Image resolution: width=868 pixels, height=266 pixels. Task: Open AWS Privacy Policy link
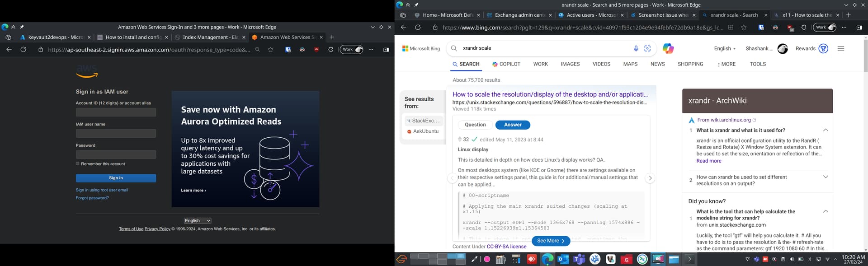point(157,229)
